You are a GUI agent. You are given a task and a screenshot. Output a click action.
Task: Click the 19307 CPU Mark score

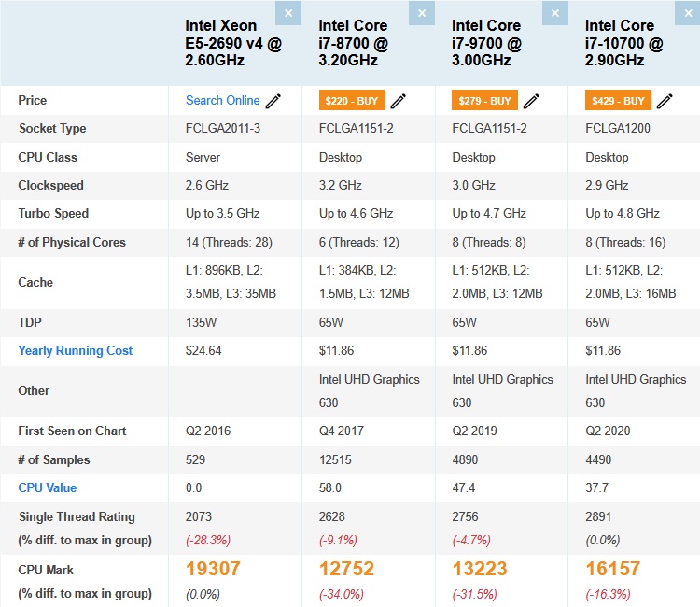point(213,569)
